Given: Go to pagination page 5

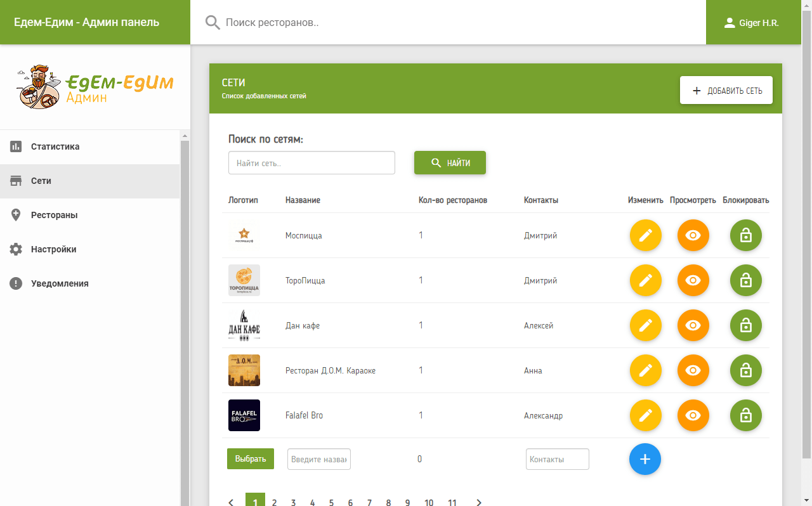Looking at the screenshot, I should click(331, 502).
